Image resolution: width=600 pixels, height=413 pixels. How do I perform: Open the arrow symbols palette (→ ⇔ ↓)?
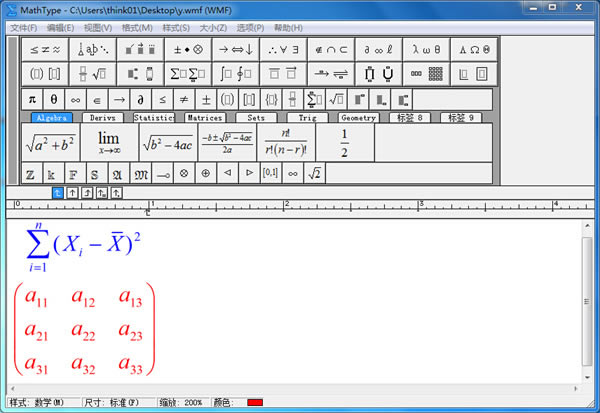click(x=238, y=49)
